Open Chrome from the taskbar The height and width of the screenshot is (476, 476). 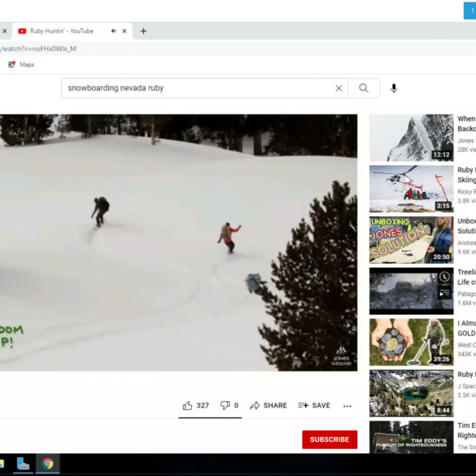pyautogui.click(x=48, y=464)
